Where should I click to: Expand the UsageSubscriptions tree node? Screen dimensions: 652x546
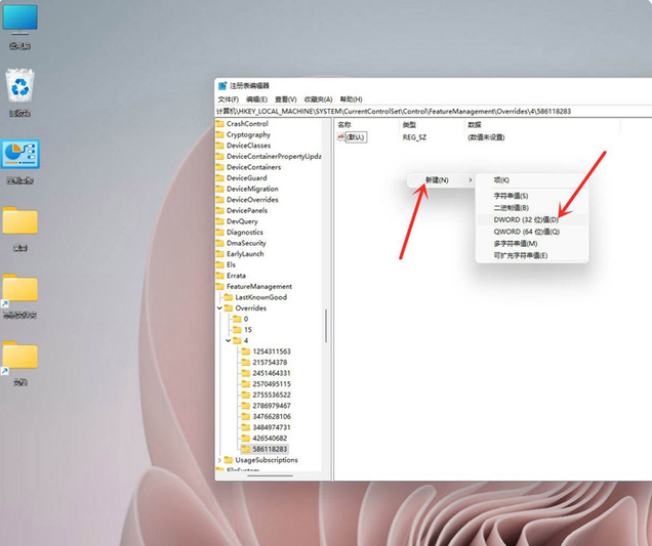(218, 460)
